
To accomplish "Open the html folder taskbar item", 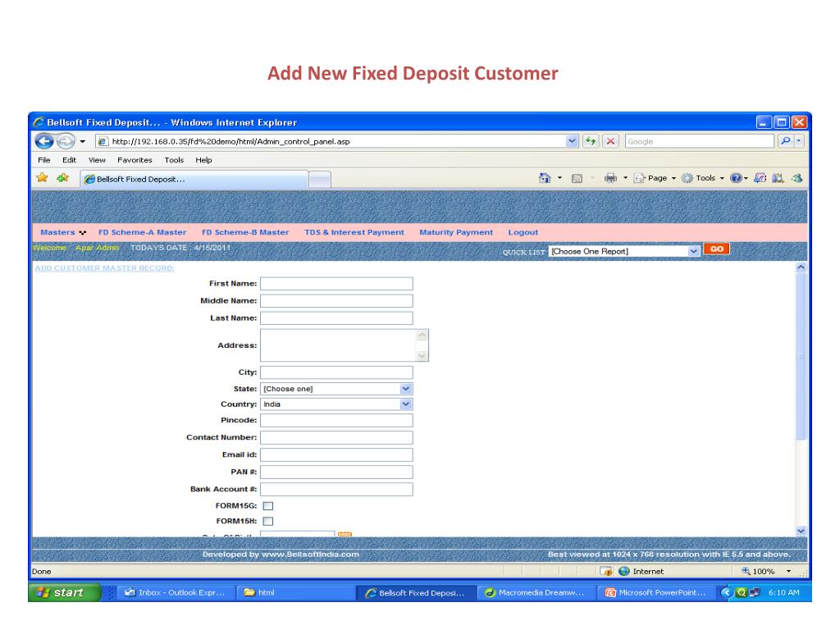I will 294,592.
